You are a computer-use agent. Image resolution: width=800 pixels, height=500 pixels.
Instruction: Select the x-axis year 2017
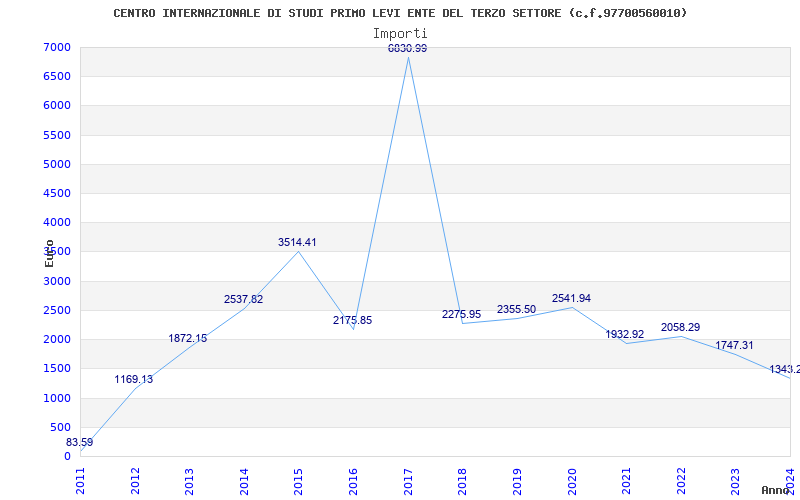click(408, 482)
